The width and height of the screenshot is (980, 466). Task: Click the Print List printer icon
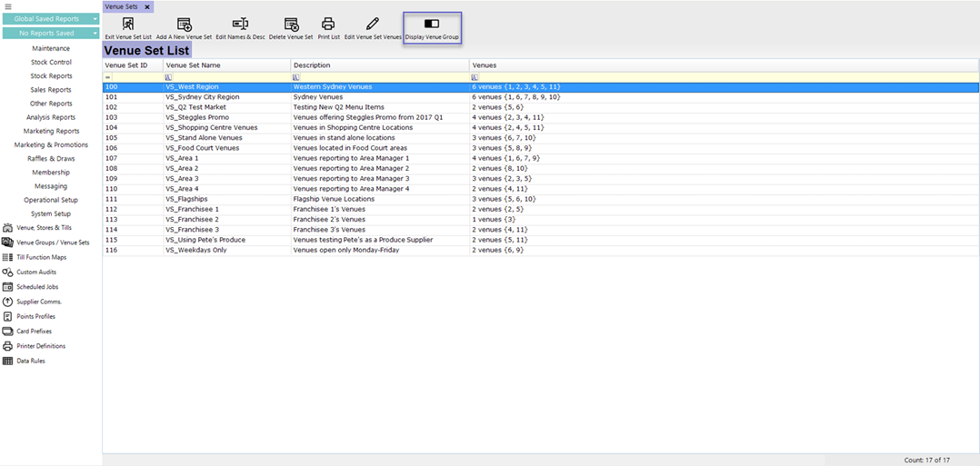click(328, 25)
